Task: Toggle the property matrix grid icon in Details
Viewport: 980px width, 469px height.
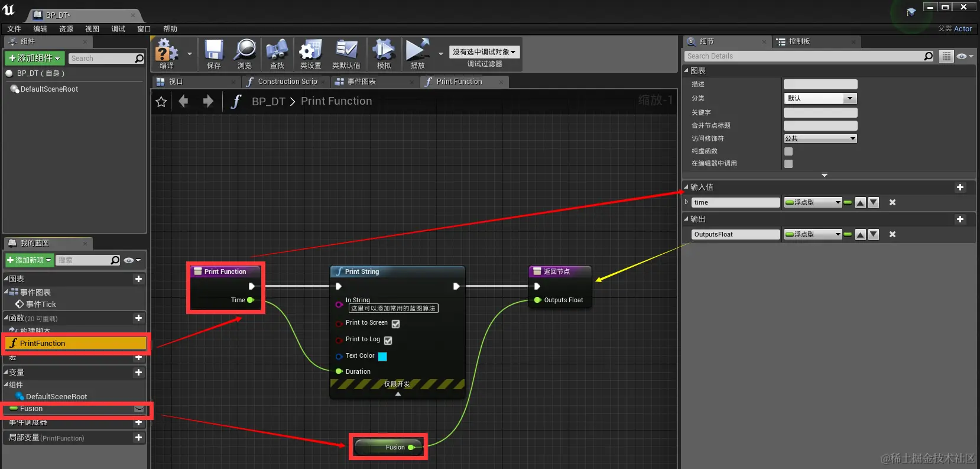Action: pyautogui.click(x=946, y=56)
